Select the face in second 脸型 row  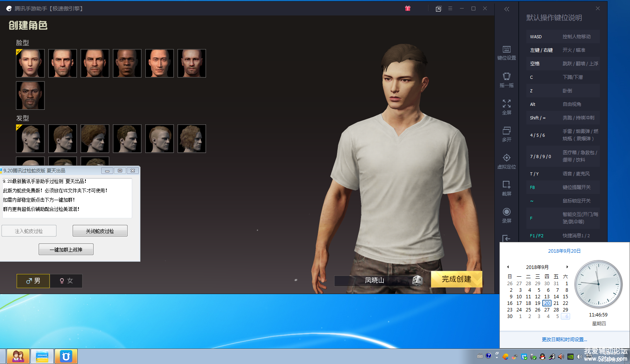click(x=30, y=95)
